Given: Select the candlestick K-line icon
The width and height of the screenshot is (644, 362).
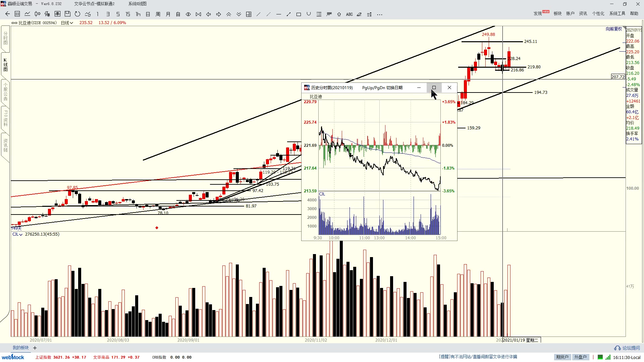Looking at the screenshot, I should coord(38,14).
